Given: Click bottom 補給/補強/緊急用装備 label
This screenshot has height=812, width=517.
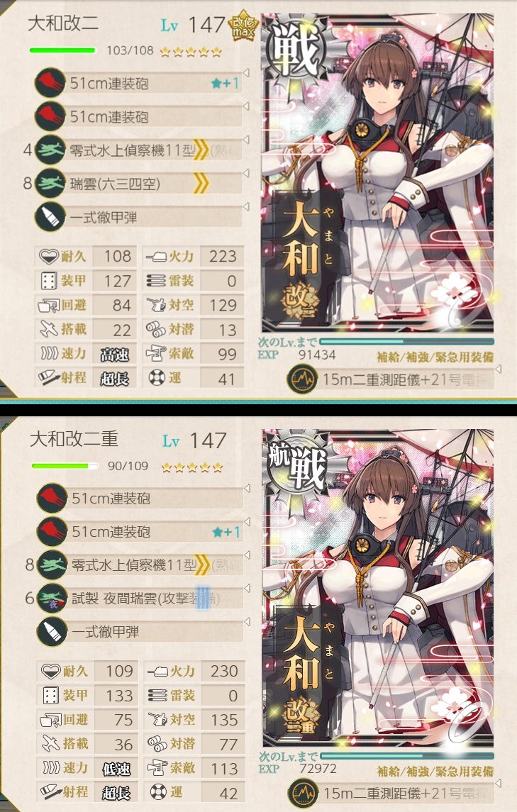Looking at the screenshot, I should [435, 771].
